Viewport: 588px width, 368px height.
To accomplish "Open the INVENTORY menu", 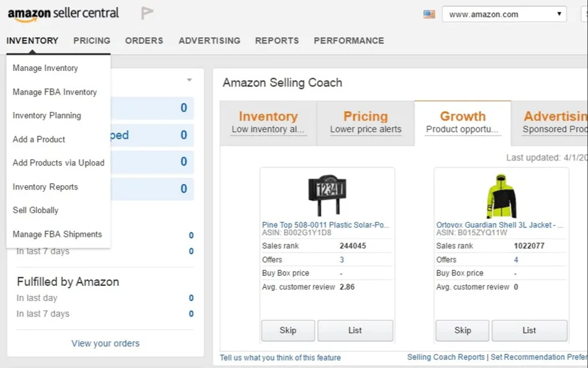I will point(32,40).
